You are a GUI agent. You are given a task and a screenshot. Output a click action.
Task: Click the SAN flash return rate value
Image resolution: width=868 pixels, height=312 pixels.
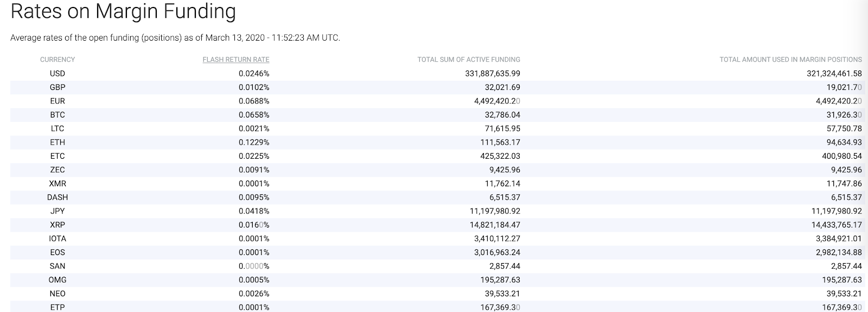point(254,266)
